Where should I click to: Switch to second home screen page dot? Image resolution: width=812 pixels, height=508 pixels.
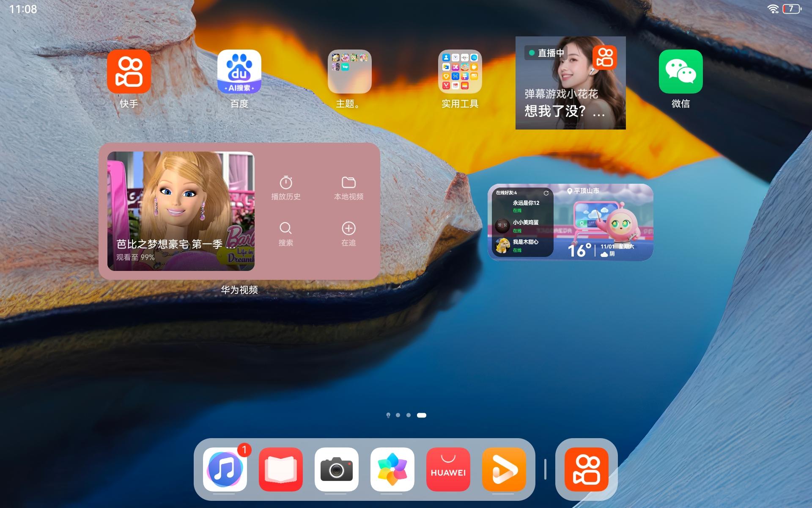point(398,415)
